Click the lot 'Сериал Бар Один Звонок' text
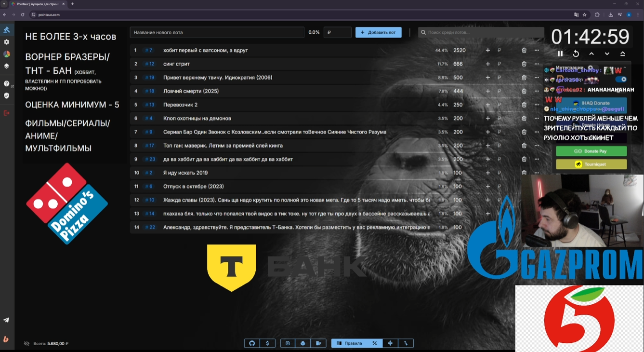Viewport: 644px width, 352px height. 275,132
